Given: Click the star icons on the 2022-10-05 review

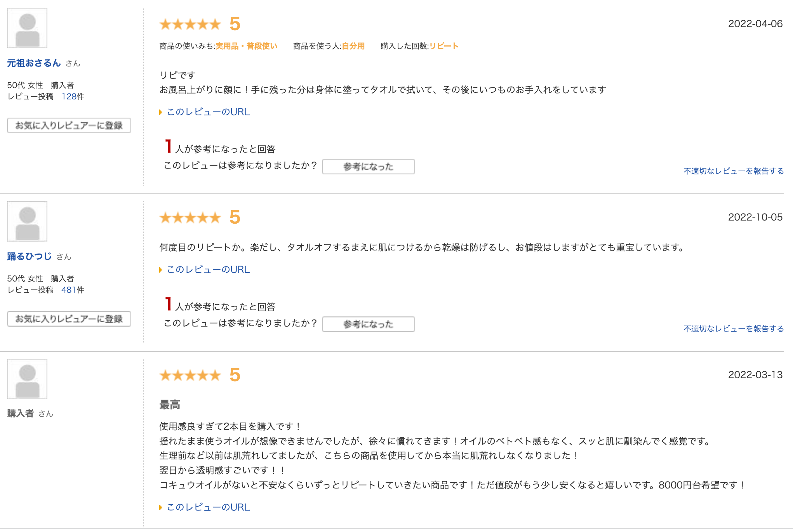Looking at the screenshot, I should coord(190,217).
